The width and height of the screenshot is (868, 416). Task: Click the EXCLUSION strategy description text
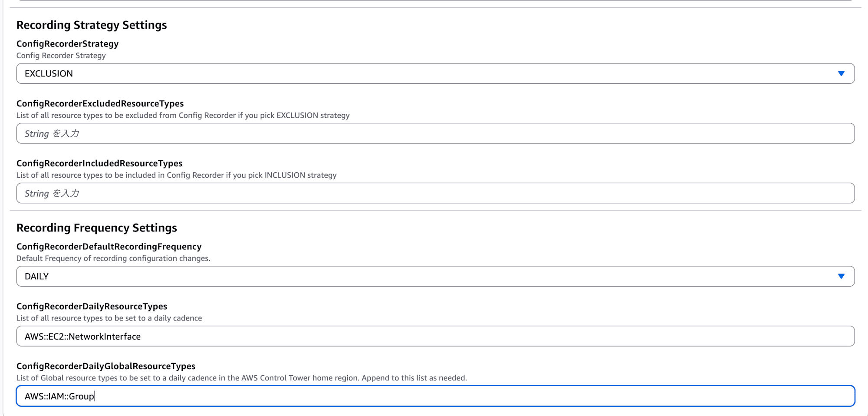[183, 116]
